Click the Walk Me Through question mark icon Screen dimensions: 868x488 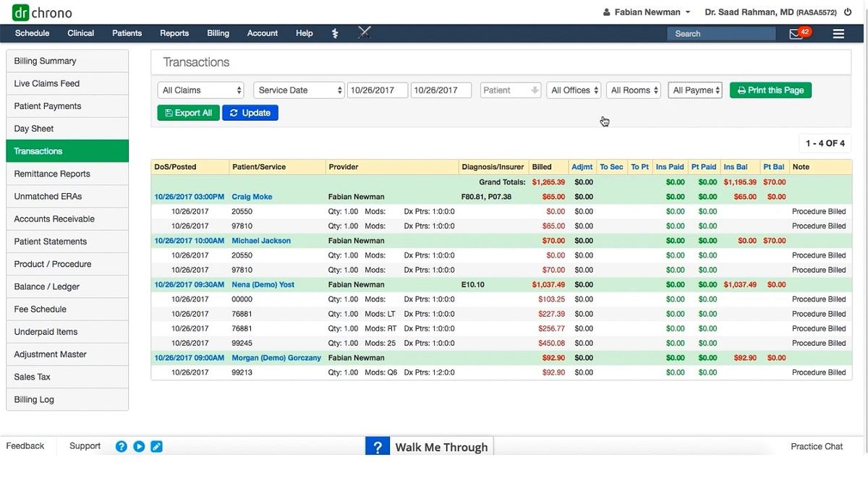[x=378, y=446]
